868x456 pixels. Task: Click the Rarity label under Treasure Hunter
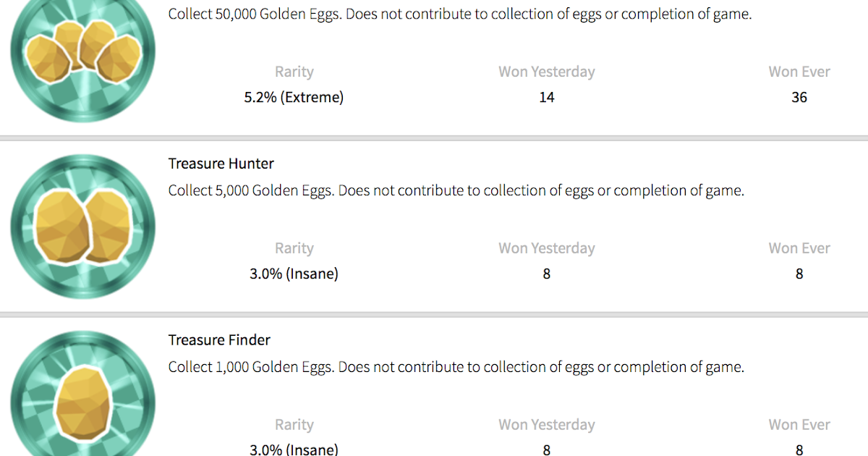click(x=294, y=248)
